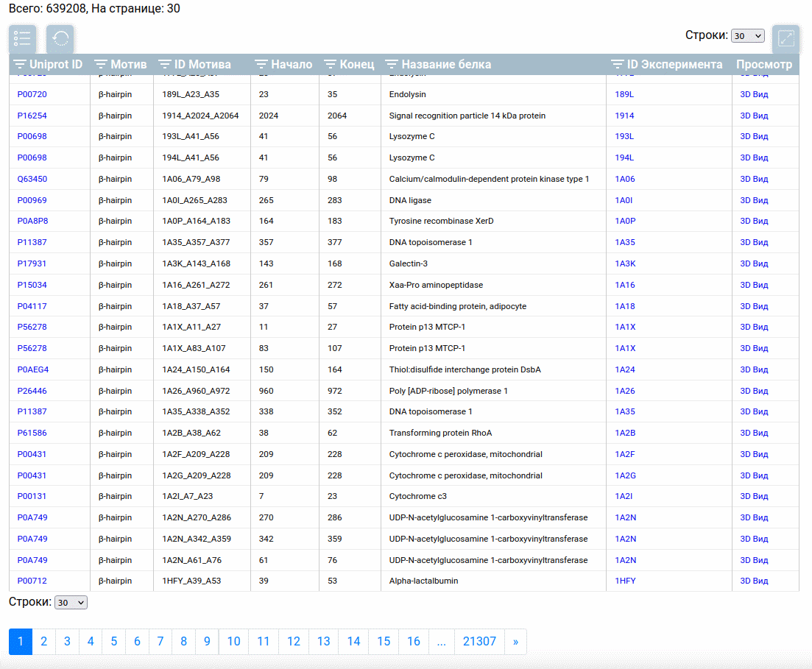Open Uniprot link P15034
The image size is (812, 669).
point(32,285)
